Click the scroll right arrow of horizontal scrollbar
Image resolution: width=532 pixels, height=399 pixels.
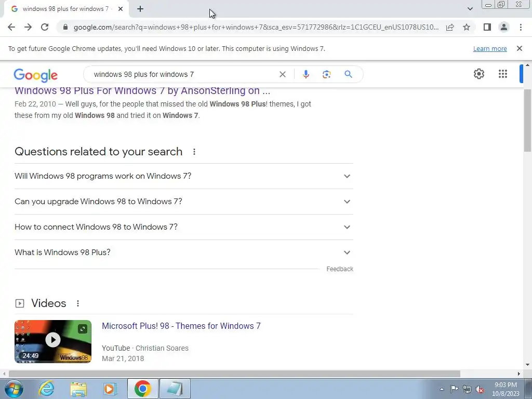click(519, 374)
